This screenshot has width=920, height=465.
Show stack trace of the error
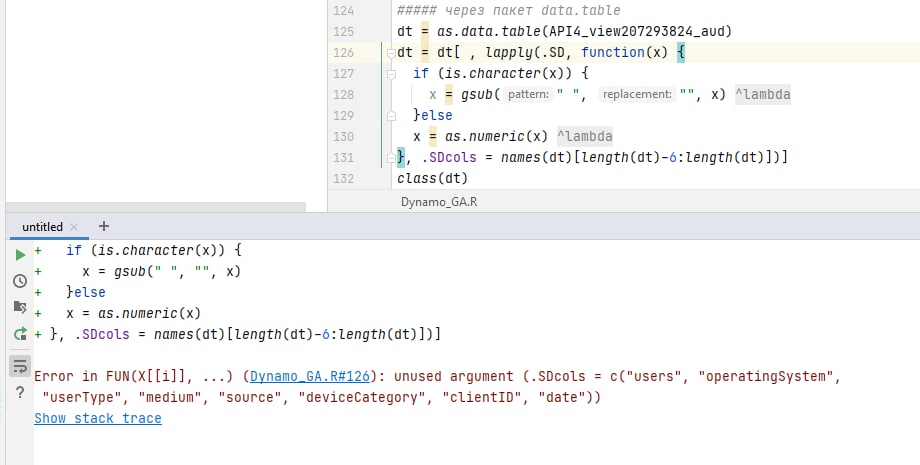[x=98, y=418]
